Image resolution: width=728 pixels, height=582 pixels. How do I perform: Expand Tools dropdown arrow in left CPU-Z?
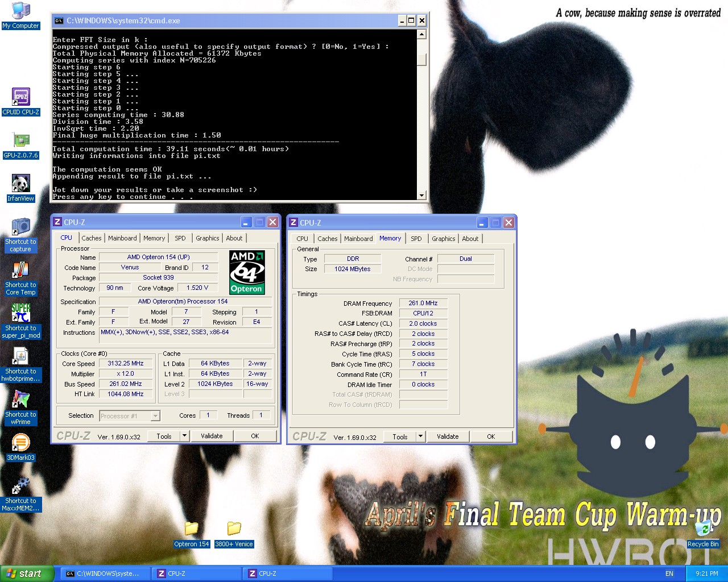pos(184,436)
